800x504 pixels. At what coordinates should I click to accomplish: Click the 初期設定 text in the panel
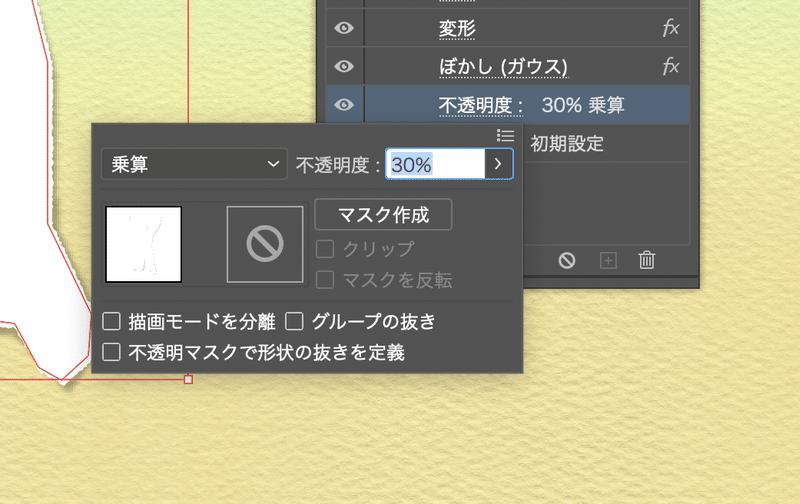[567, 144]
